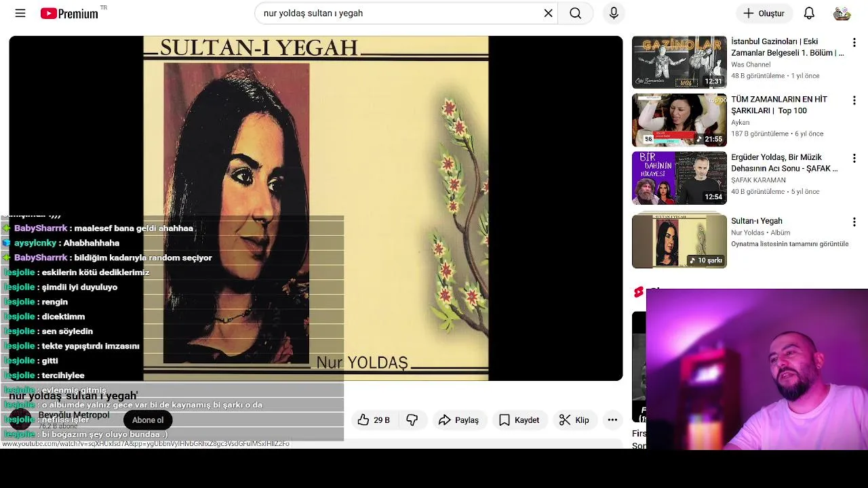
Task: Open the İstanbul Gazinoları title link
Action: [x=787, y=47]
